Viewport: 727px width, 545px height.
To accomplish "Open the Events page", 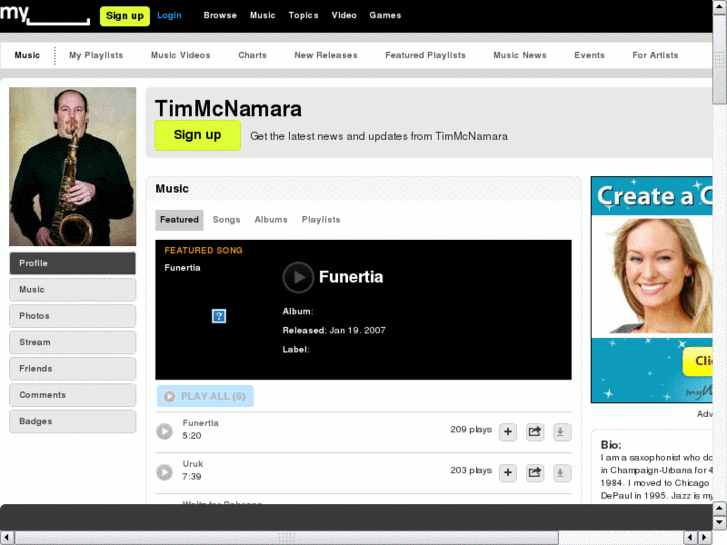I will pos(589,55).
